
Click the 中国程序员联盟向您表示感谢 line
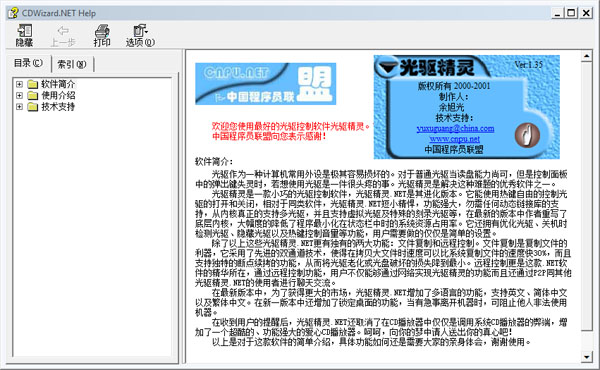point(269,136)
